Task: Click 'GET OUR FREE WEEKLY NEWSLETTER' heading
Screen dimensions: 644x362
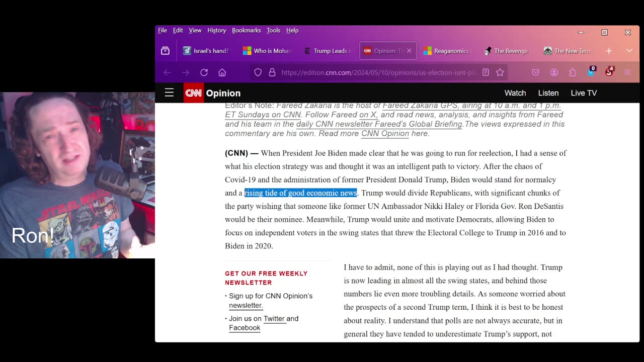Action: point(266,278)
